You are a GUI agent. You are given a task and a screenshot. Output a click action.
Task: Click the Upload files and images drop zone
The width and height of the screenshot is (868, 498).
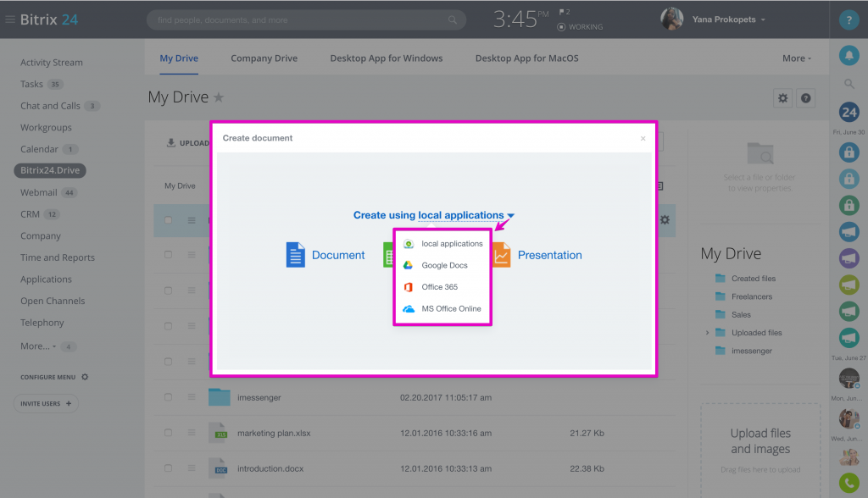point(760,450)
